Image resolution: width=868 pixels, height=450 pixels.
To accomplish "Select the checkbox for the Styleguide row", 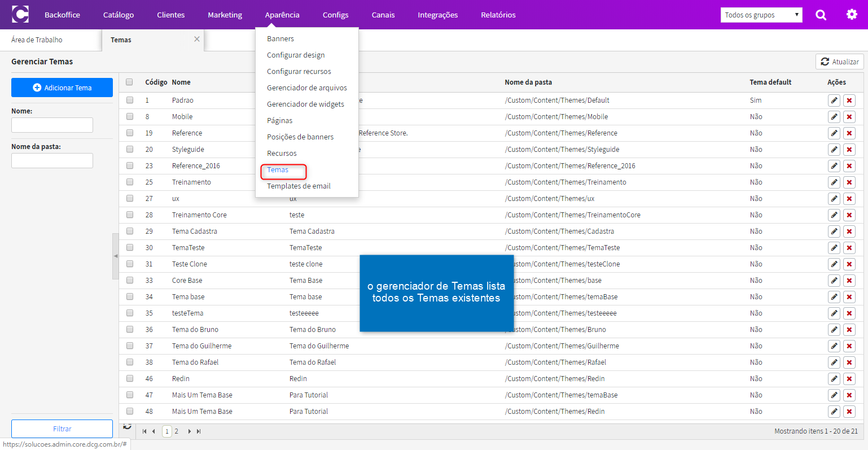I will (x=130, y=149).
